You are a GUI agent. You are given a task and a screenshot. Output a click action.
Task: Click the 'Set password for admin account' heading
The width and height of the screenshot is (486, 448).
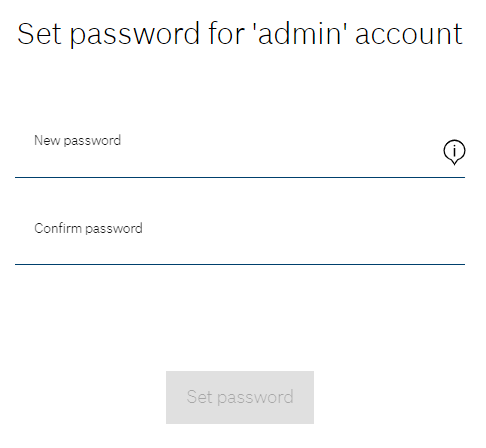[240, 34]
